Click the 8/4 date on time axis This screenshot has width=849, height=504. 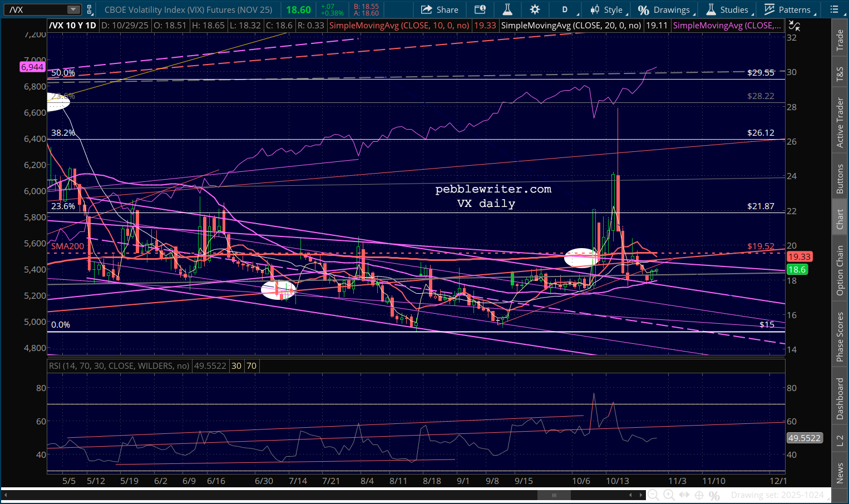[367, 481]
